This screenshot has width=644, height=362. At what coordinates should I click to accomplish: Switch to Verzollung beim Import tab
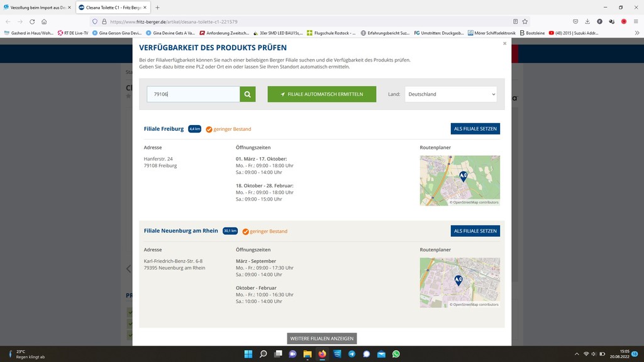[37, 8]
